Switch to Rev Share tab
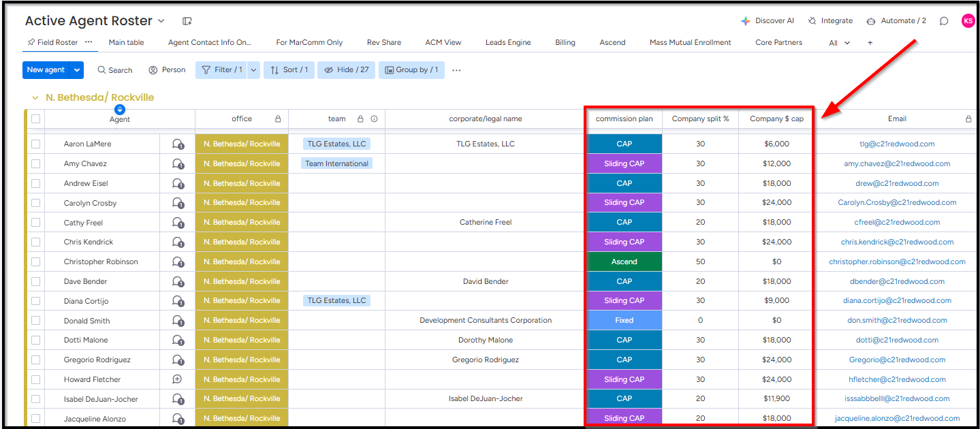980x429 pixels. (384, 42)
